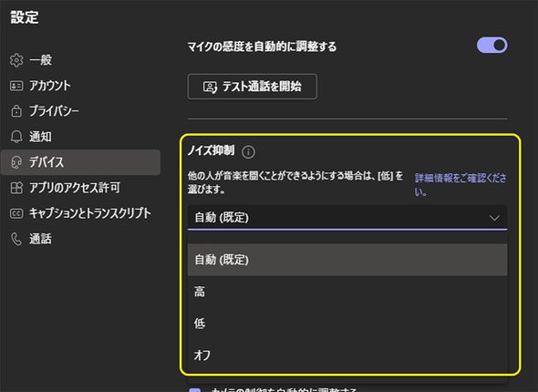This screenshot has height=392, width=538.
Task: Click the アプリのアクセス許可 icon
Action: coord(16,188)
